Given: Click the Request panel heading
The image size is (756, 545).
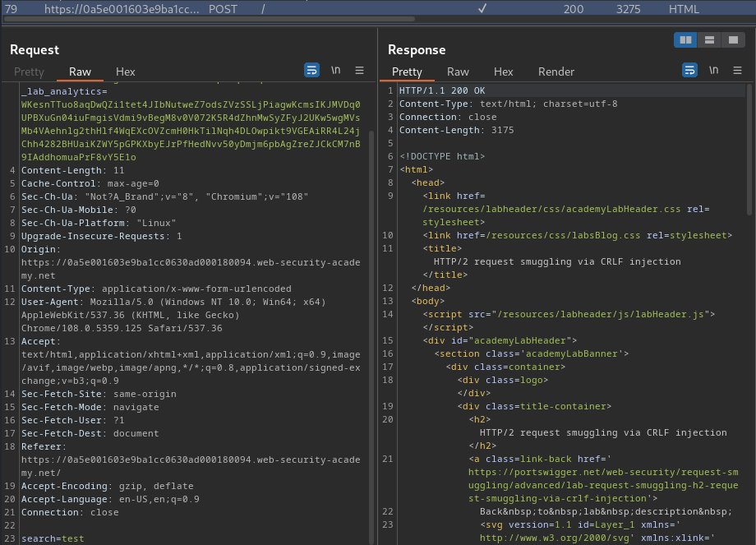Looking at the screenshot, I should point(35,49).
